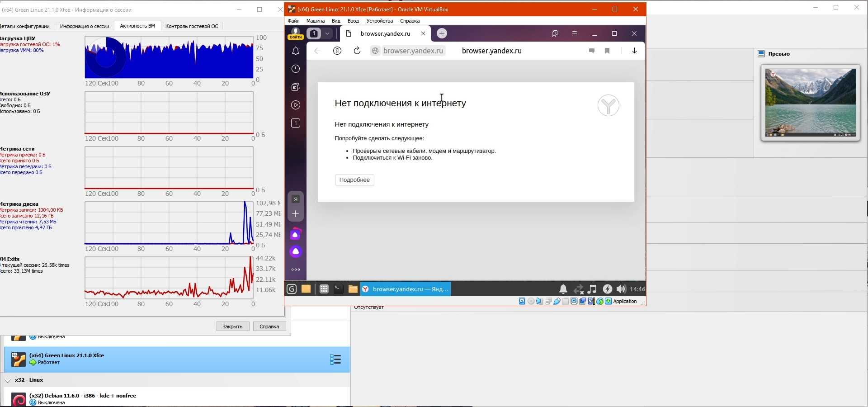The width and height of the screenshot is (868, 407).
Task: Click the guest volume speaker icon
Action: (x=621, y=289)
